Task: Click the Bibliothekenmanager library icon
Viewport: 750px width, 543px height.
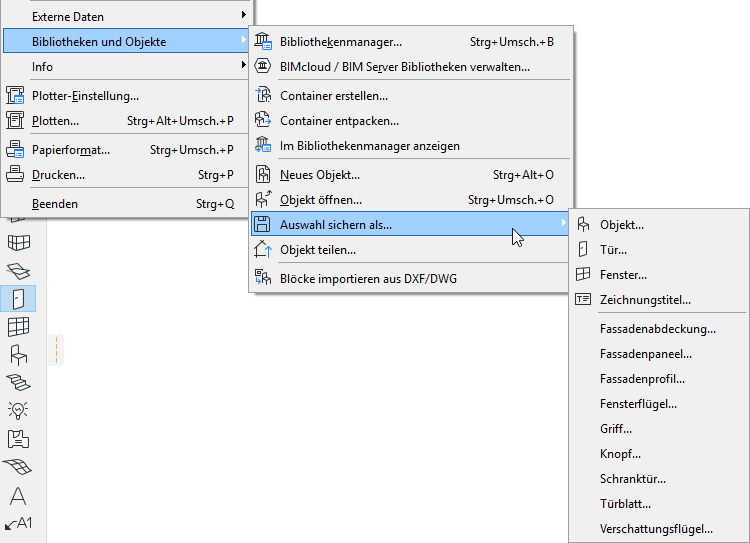Action: 263,42
